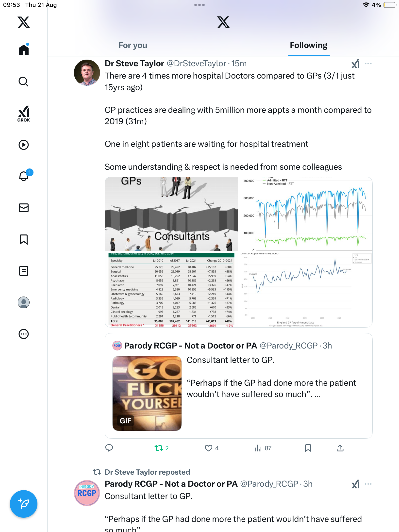Open the video play icon in sidebar
Screen dimensions: 399x532
pos(23,145)
